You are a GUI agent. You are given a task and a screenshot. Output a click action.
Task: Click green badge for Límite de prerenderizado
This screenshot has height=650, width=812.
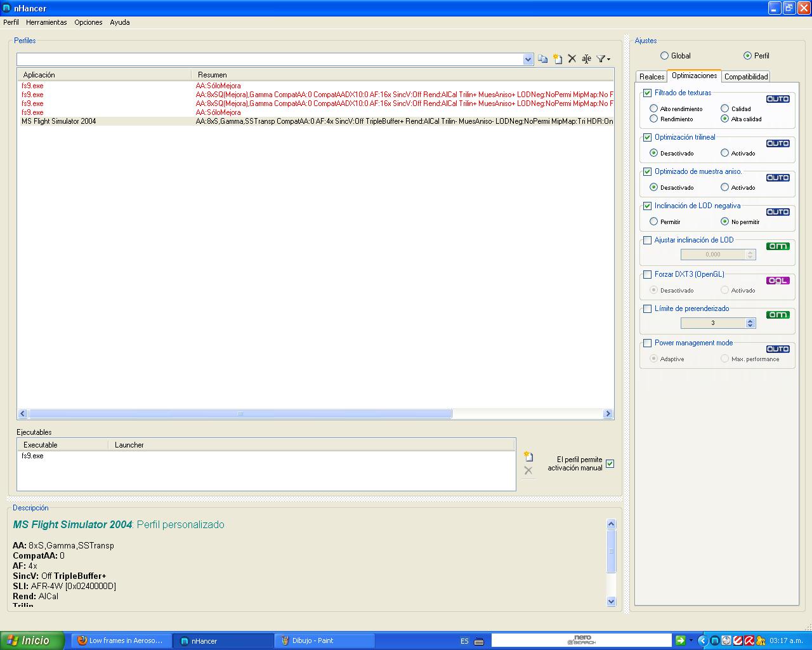point(778,315)
